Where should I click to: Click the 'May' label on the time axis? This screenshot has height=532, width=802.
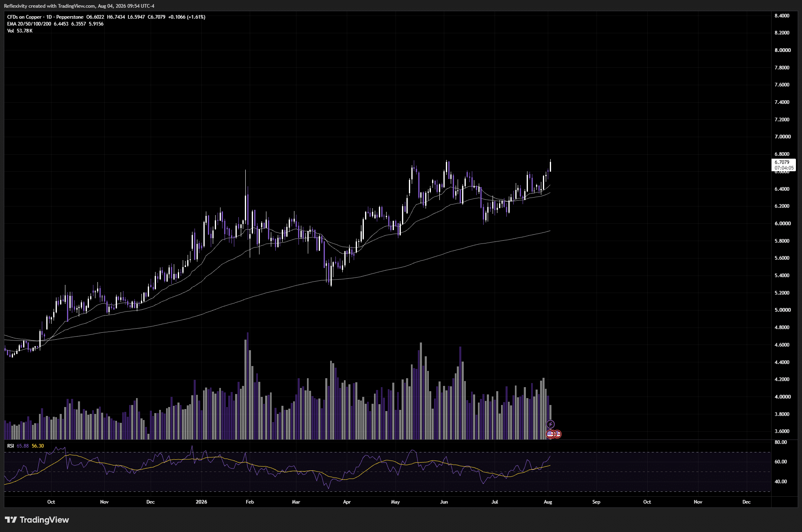[x=396, y=502]
